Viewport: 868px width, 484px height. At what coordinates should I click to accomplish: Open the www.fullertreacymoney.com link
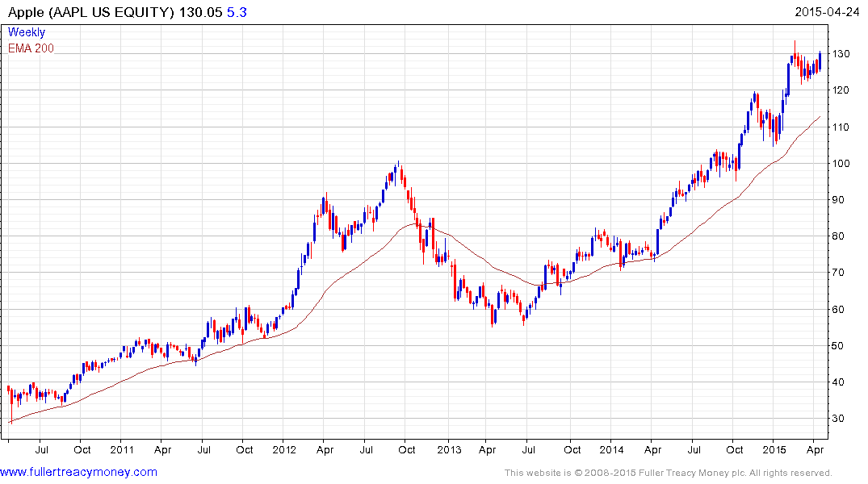[x=78, y=472]
